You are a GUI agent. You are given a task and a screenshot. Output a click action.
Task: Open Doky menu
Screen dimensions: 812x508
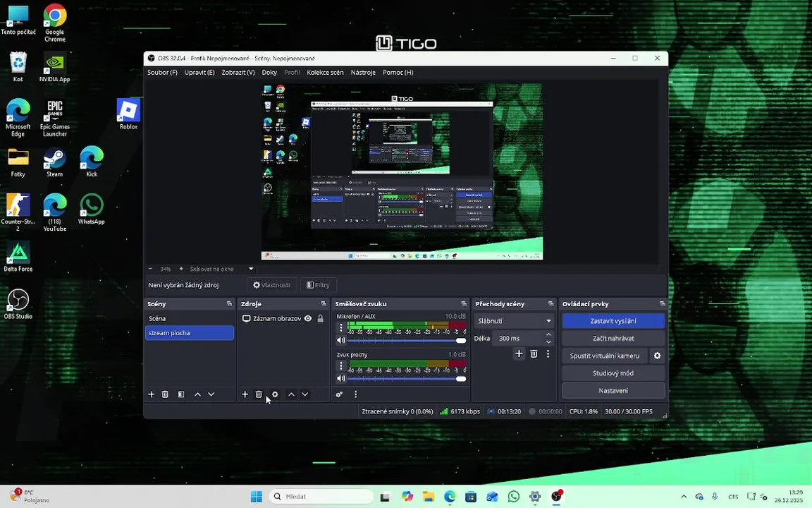(x=269, y=73)
